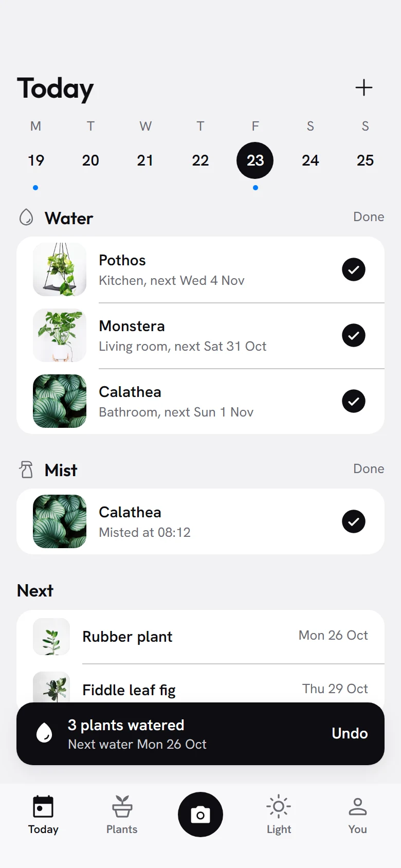Select Saturday 24 in the week strip

click(310, 160)
